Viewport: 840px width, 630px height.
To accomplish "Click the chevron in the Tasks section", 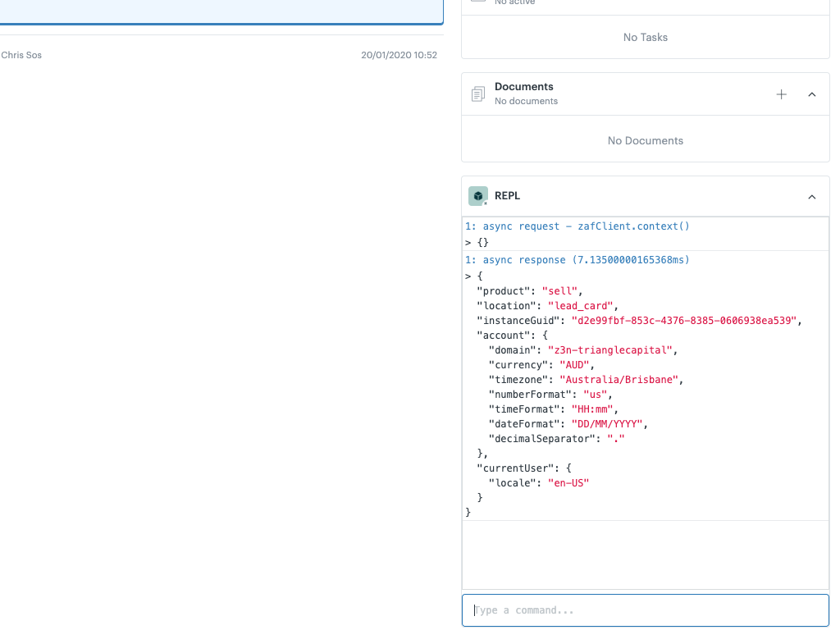I will 811,2.
